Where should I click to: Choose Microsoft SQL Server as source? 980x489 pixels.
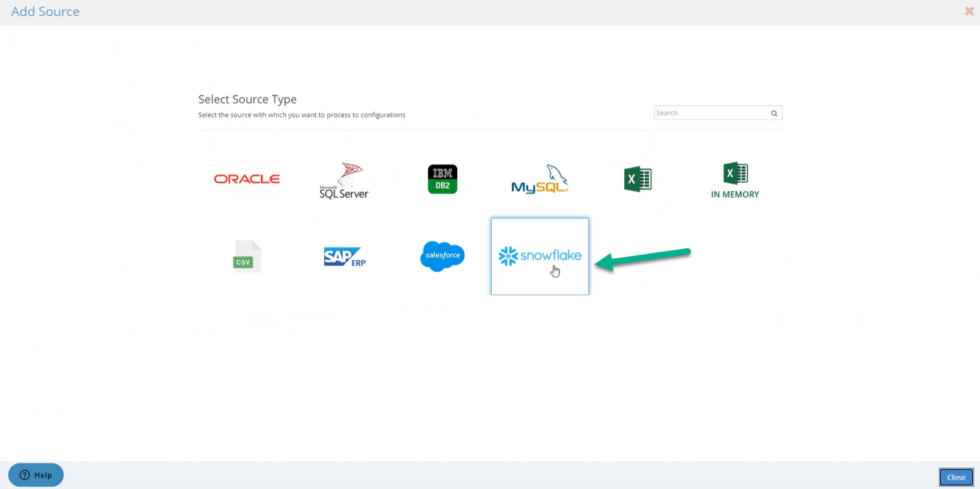[x=344, y=180]
